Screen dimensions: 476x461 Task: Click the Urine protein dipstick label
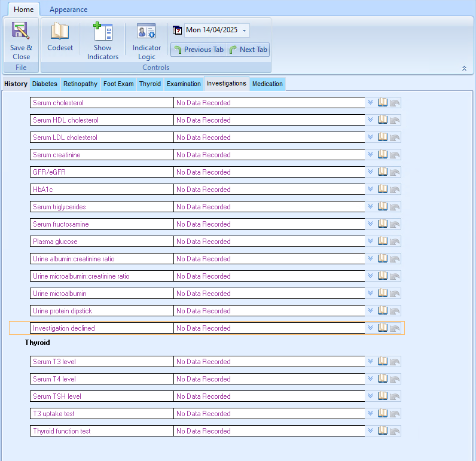click(x=62, y=311)
